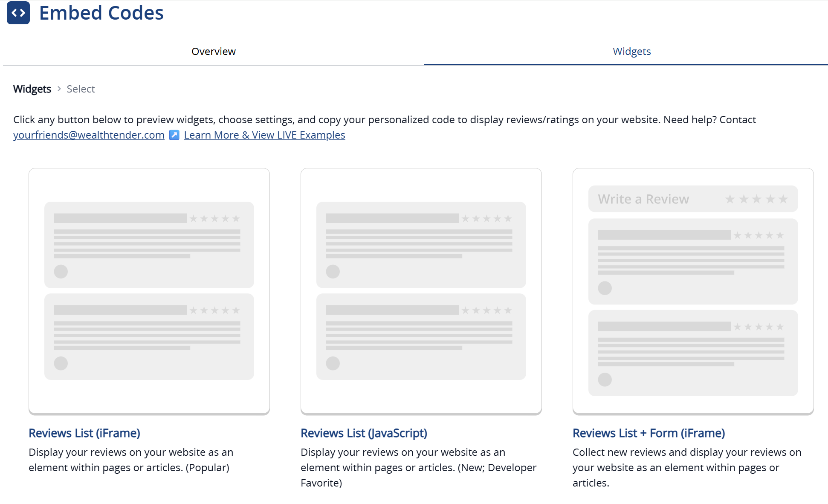Click avatar circle in first iFrame review card

61,272
